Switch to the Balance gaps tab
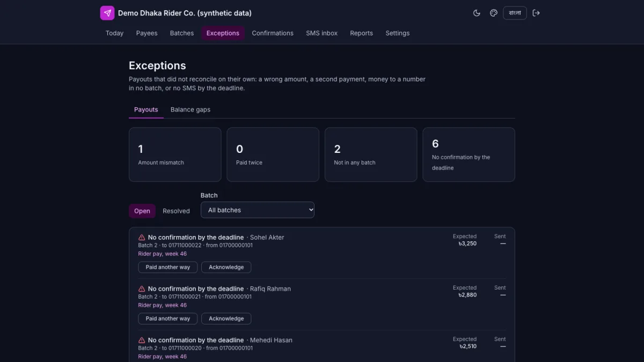Image resolution: width=644 pixels, height=362 pixels. (191, 109)
